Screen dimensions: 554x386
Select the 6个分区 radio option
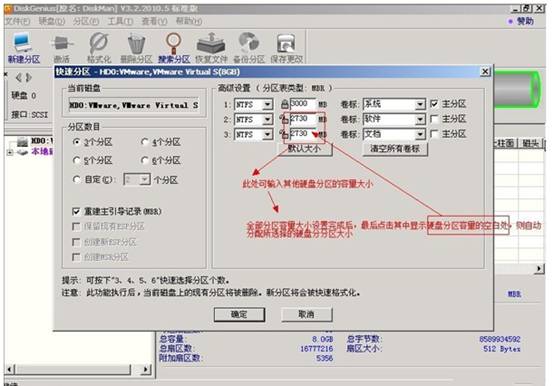(x=145, y=161)
